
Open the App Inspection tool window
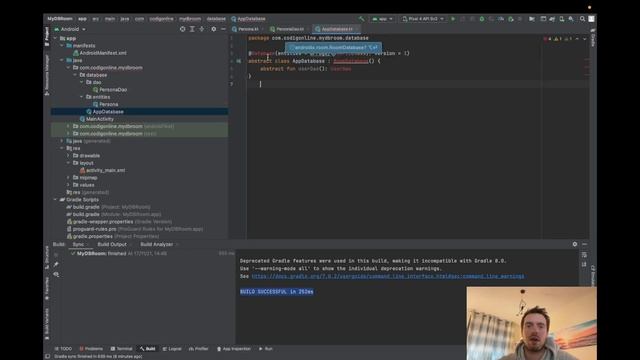click(x=233, y=349)
